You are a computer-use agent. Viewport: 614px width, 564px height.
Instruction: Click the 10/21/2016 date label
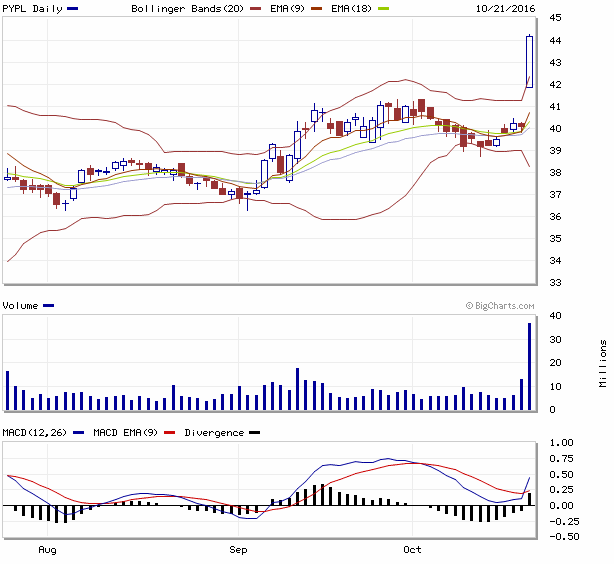(505, 9)
